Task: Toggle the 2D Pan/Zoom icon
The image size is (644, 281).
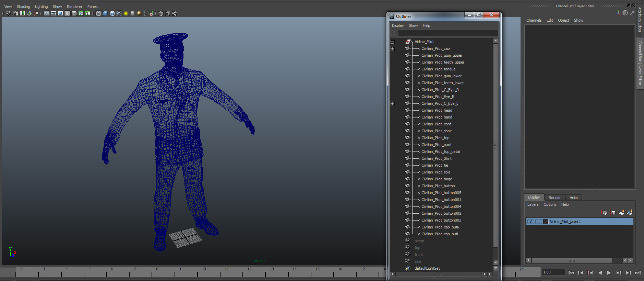Action: 36,13
